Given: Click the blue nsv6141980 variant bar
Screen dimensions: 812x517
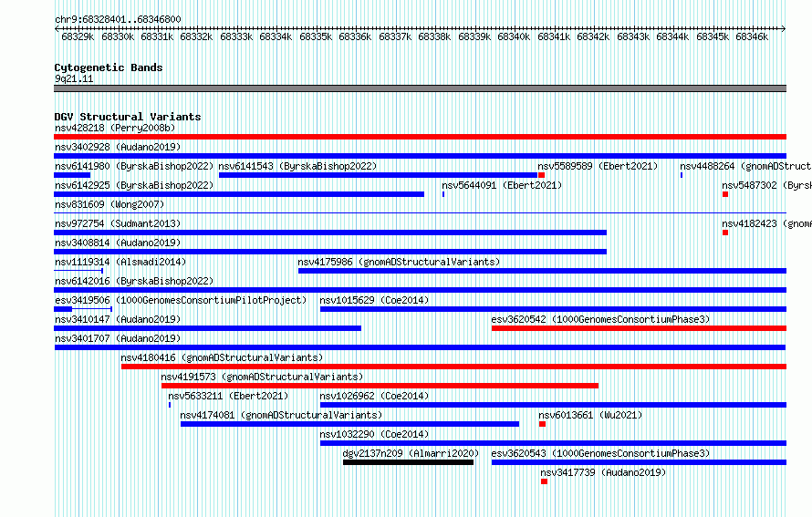Looking at the screenshot, I should point(72,175).
